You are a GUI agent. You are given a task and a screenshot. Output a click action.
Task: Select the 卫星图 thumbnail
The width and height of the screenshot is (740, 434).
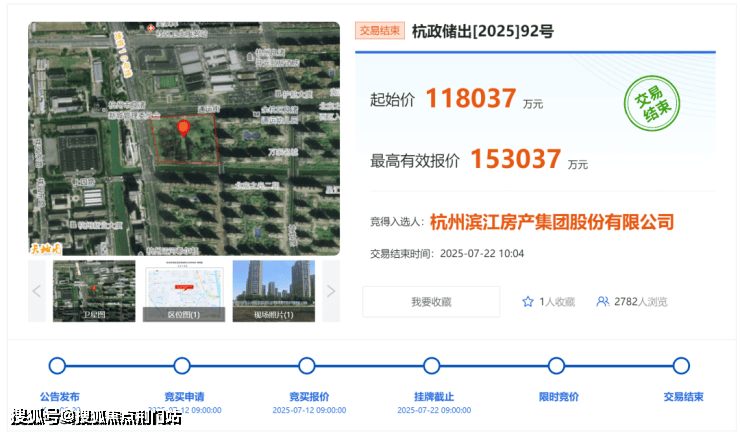click(94, 291)
